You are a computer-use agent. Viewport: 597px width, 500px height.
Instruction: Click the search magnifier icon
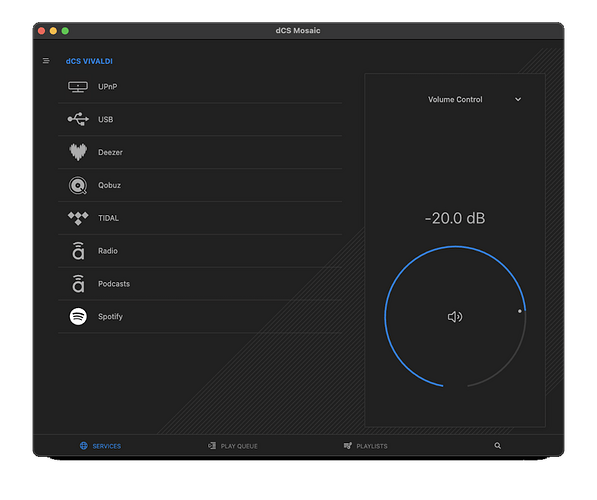[498, 446]
